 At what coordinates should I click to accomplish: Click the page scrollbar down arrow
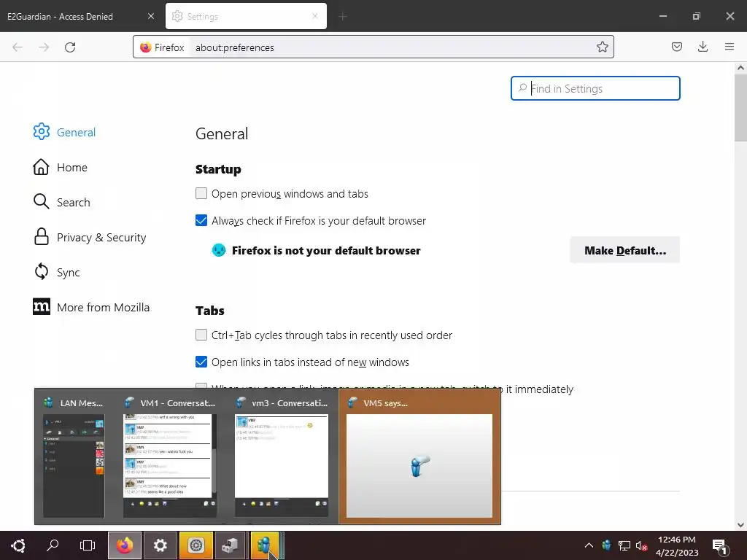[x=740, y=525]
